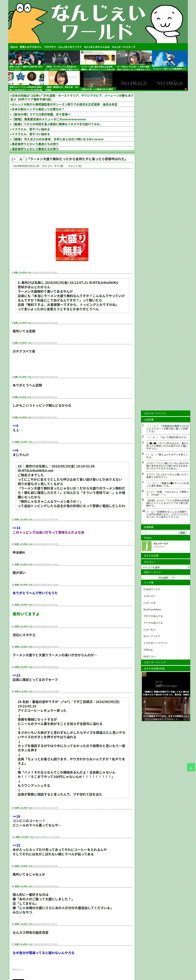Viewport: 196px width, 980px height.
Task: Follow the >>23 reply anchor
Action: pos(16,675)
